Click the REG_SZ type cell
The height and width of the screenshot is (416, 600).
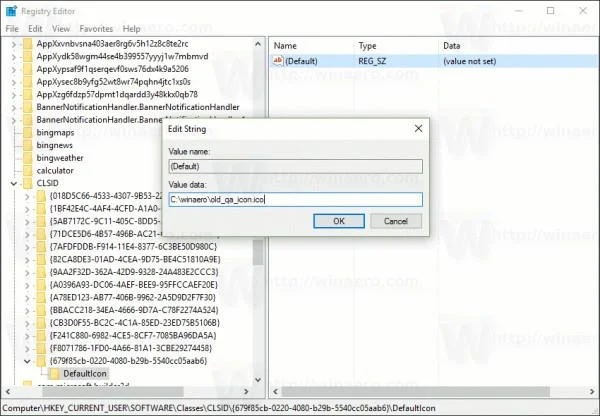[372, 61]
